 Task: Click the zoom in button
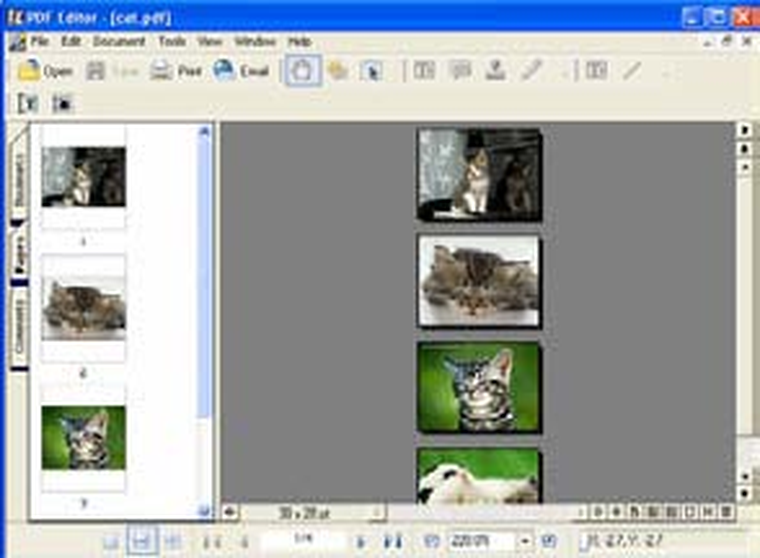click(549, 541)
